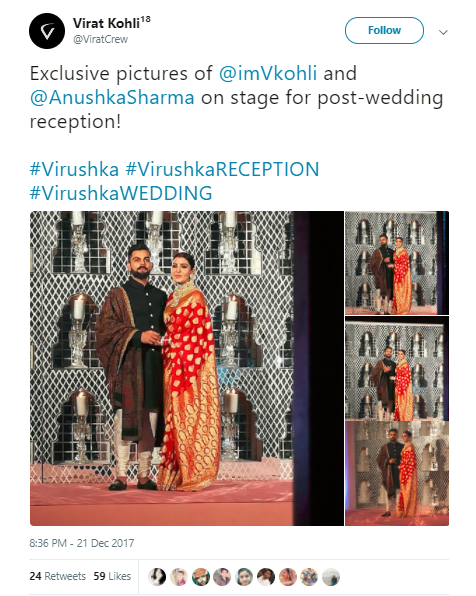Open the last liker's avatar
Screen dimensions: 476x596
(331, 577)
